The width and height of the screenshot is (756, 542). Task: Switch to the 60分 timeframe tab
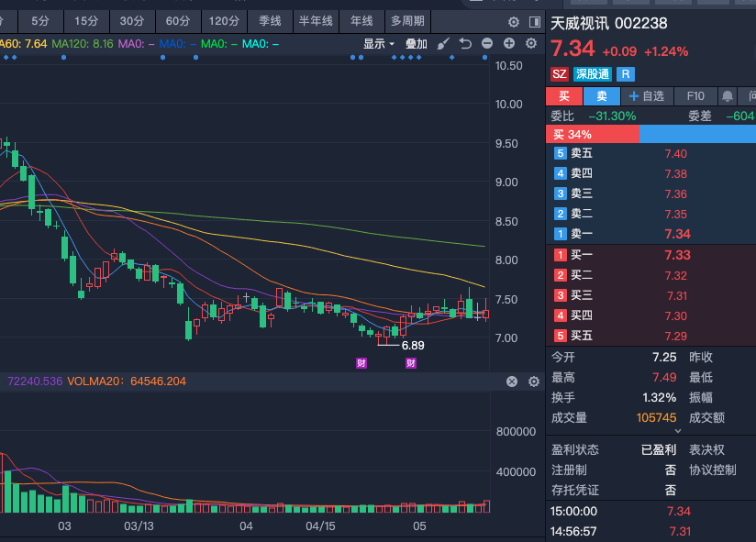tap(178, 21)
